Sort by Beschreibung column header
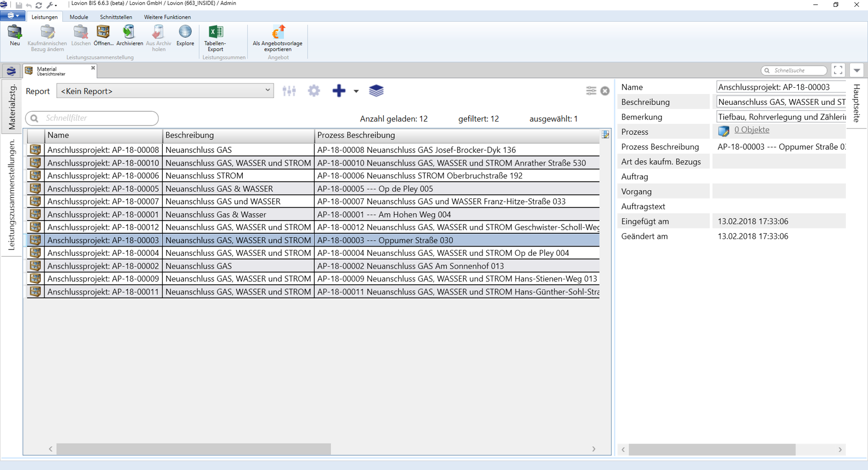Image resolution: width=868 pixels, height=470 pixels. point(238,135)
